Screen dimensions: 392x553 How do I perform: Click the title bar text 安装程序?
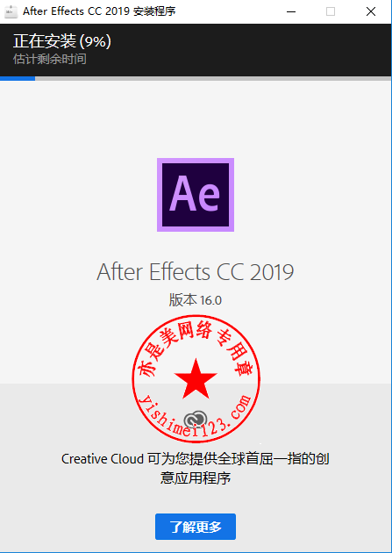(x=154, y=11)
